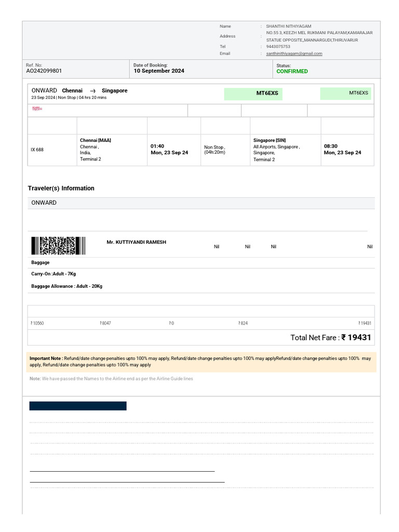399x532 pixels.
Task: Click the 01:40 departure time
Action: point(157,146)
